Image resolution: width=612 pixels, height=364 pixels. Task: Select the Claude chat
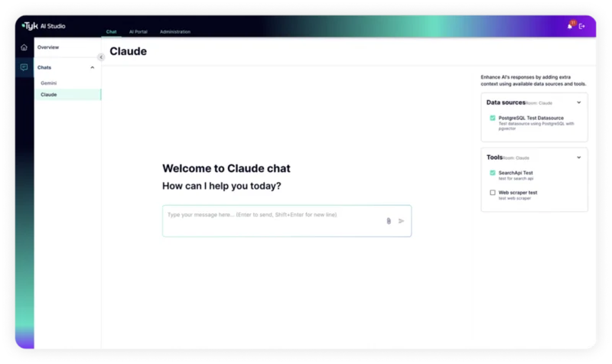click(67, 94)
